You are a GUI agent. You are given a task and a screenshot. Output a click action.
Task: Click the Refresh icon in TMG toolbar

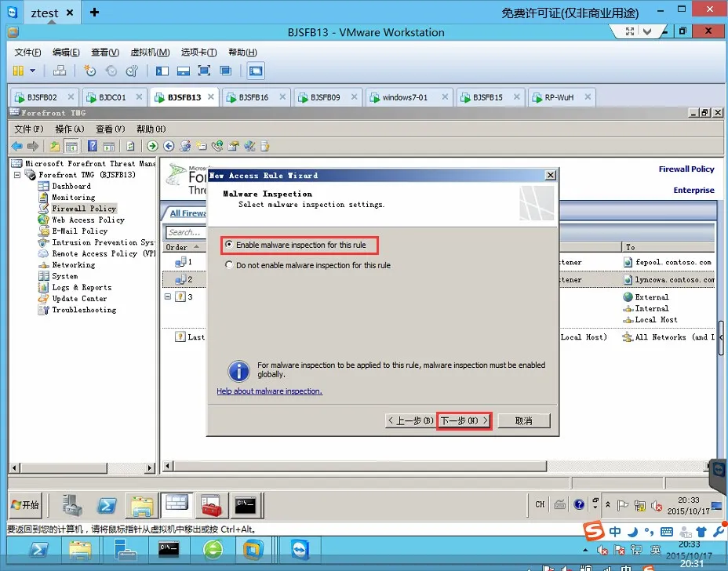(130, 146)
